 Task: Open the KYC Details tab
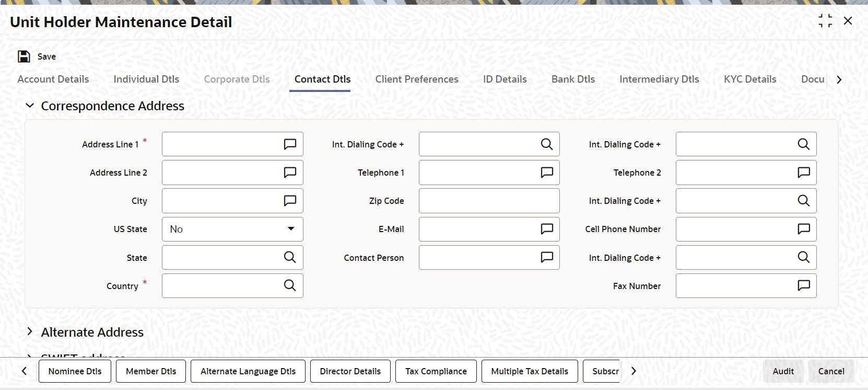[x=750, y=79]
